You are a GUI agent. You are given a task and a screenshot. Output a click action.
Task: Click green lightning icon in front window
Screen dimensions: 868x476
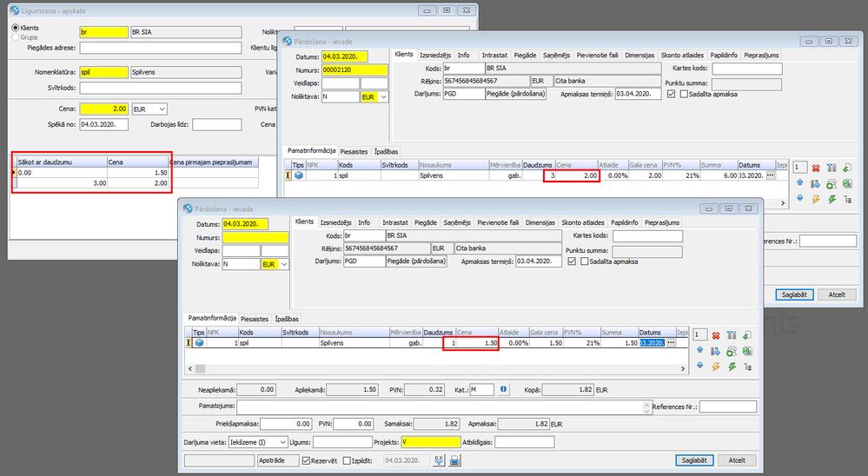732,367
